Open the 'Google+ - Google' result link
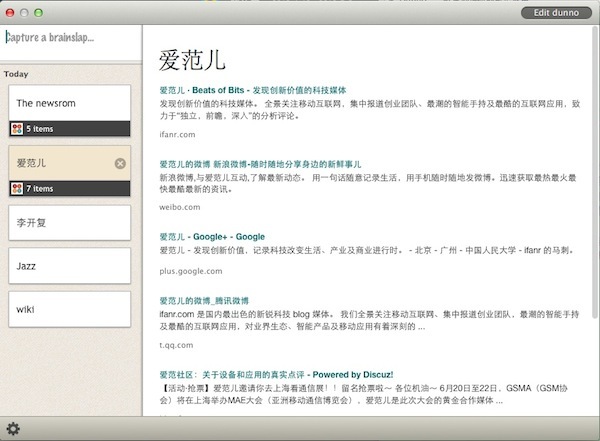Image resolution: width=600 pixels, height=441 pixels. click(x=211, y=236)
